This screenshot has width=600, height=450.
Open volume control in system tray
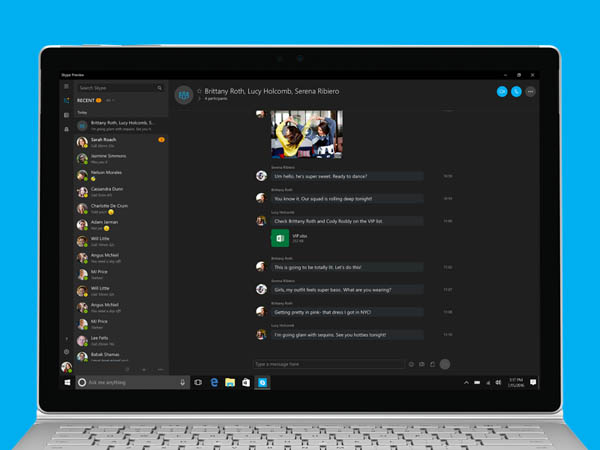pyautogui.click(x=498, y=382)
